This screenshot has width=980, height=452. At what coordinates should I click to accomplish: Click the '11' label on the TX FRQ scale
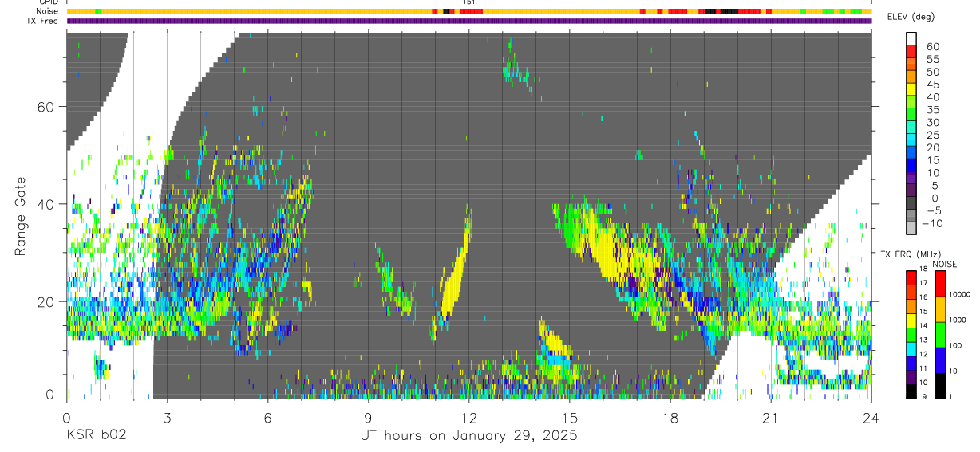[x=923, y=368]
